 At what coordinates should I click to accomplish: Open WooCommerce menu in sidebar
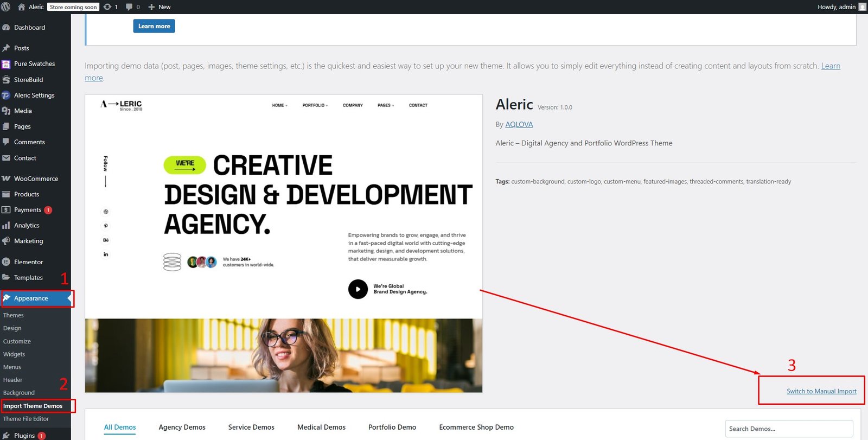click(35, 178)
